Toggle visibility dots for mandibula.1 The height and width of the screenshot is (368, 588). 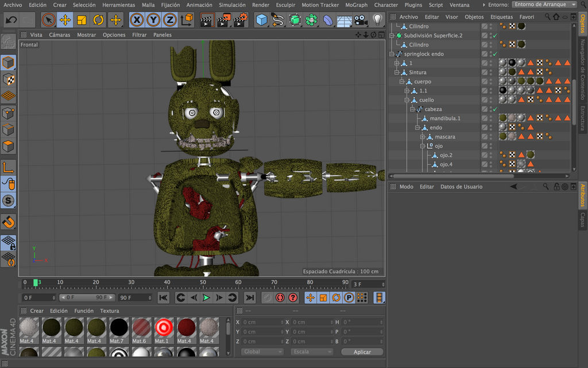click(491, 118)
